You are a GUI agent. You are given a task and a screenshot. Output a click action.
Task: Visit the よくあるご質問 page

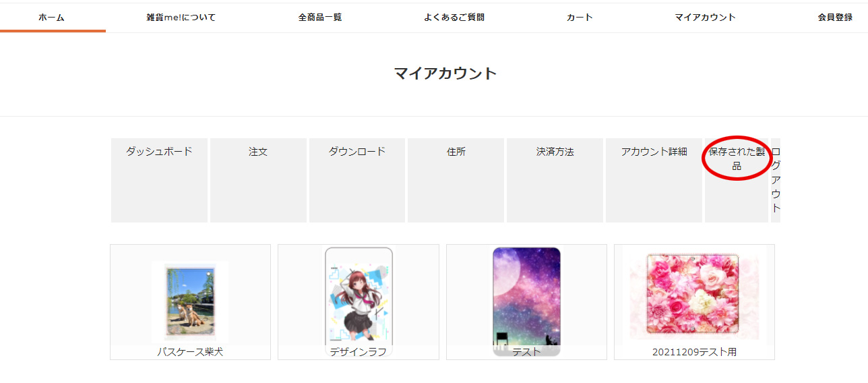[454, 18]
